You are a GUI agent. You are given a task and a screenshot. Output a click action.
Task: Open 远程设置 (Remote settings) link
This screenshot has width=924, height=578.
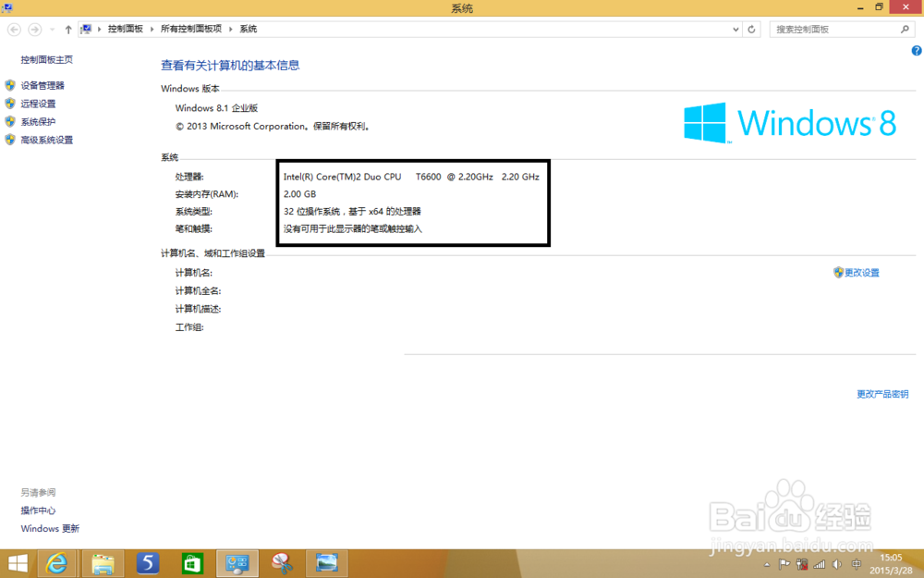(38, 104)
